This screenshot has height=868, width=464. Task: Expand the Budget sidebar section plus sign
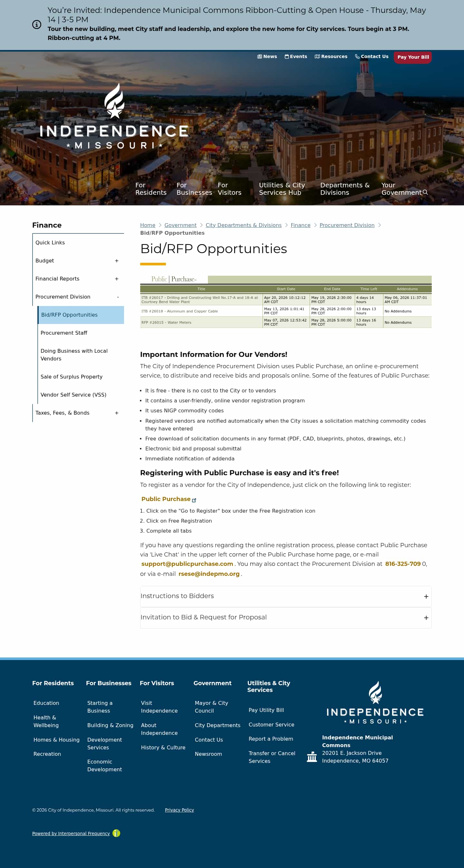point(117,261)
